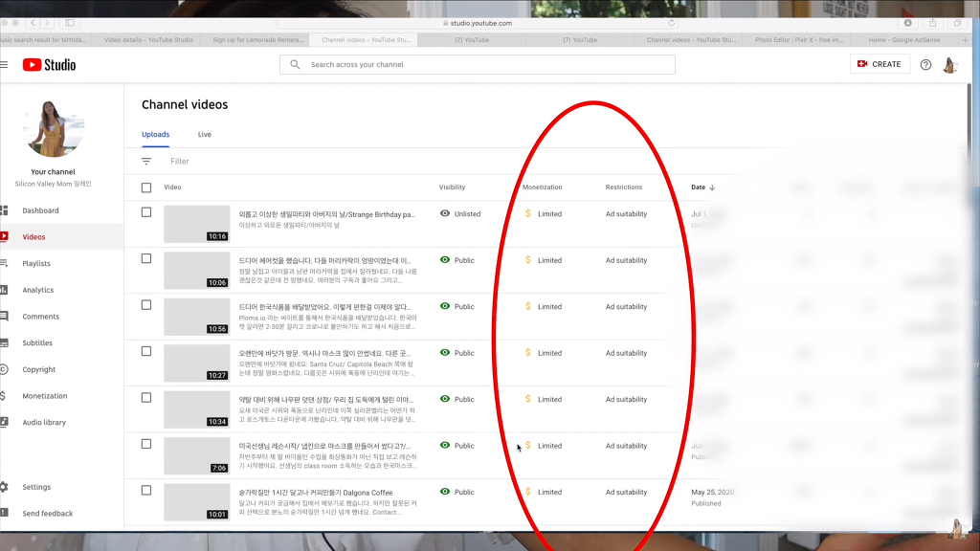Click Safari back navigation arrow
Image resolution: width=980 pixels, height=551 pixels.
pos(33,23)
